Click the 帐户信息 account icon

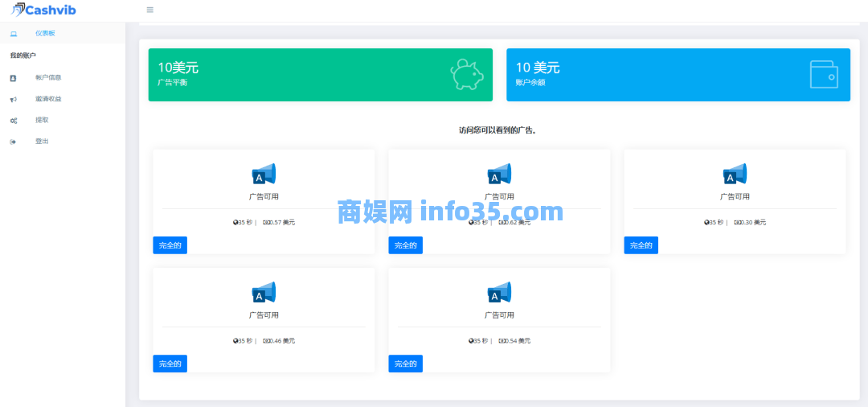14,78
